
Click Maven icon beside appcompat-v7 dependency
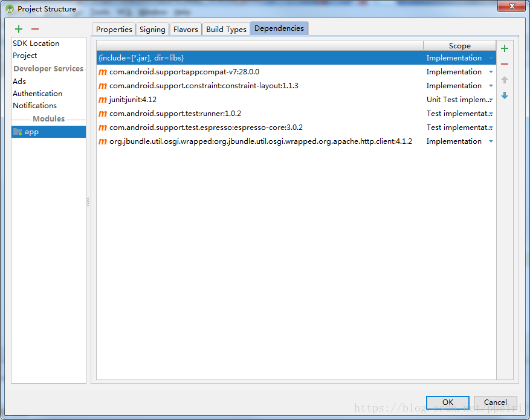click(x=102, y=72)
